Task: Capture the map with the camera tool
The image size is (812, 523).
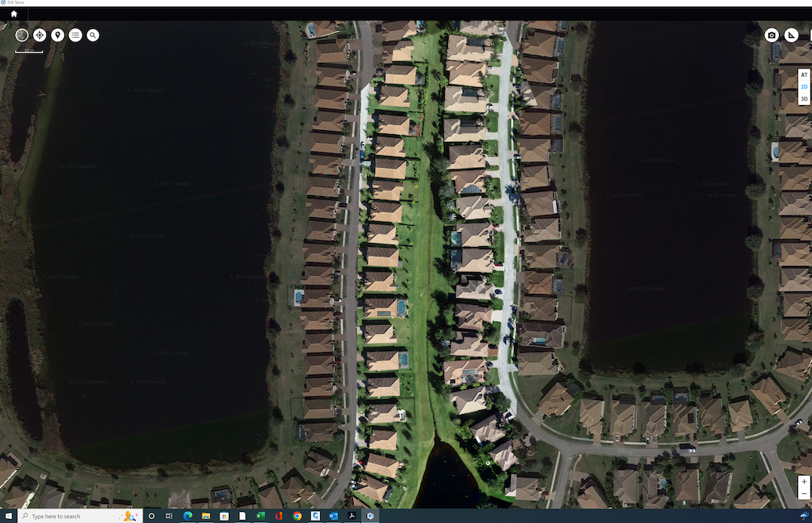Action: point(771,35)
